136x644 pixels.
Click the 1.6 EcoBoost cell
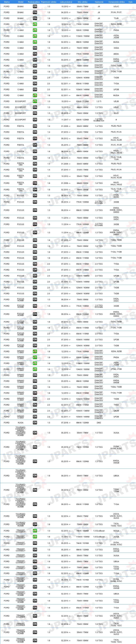click(x=99, y=537)
